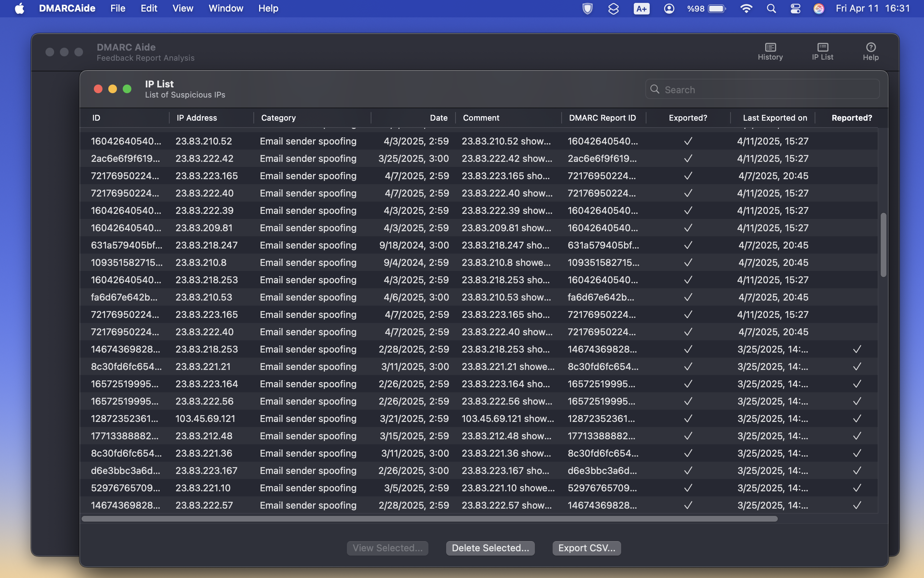
Task: Sort by the Last Exported on column header
Action: pyautogui.click(x=772, y=118)
